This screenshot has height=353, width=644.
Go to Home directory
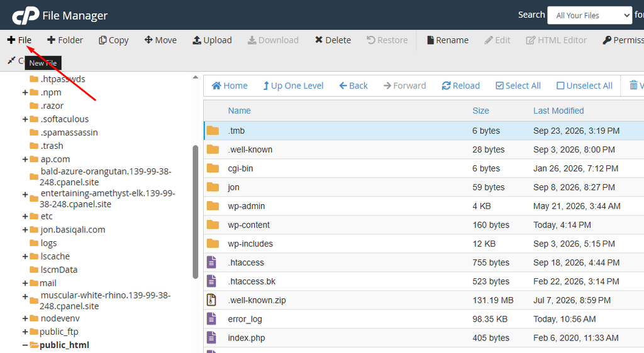coord(230,85)
